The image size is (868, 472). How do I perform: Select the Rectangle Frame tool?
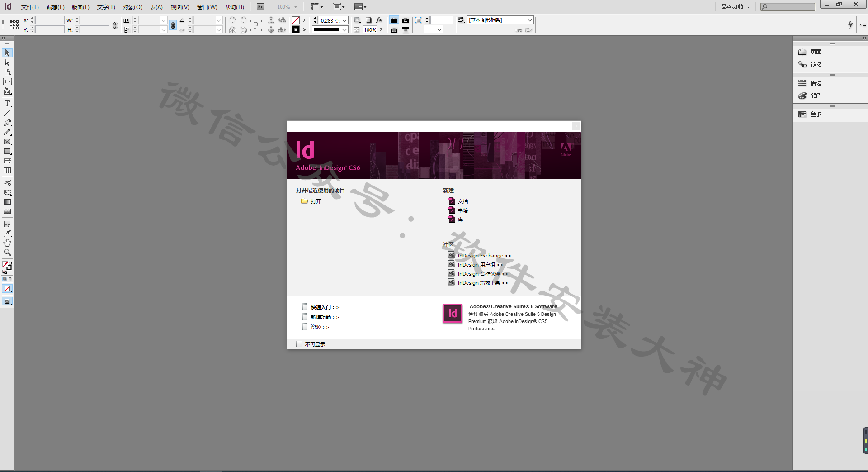point(7,142)
